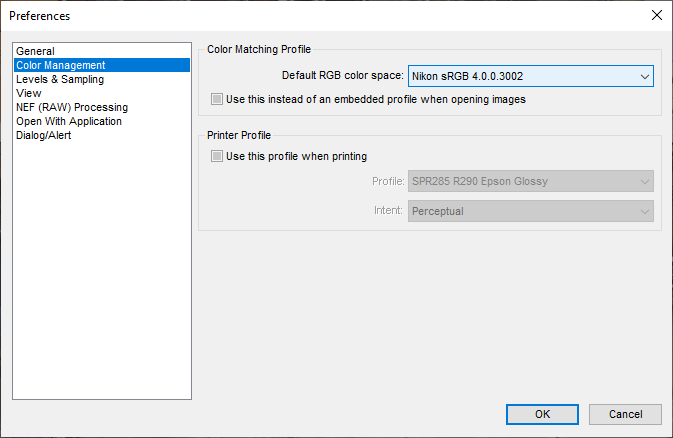Open the View preferences category

click(102, 93)
